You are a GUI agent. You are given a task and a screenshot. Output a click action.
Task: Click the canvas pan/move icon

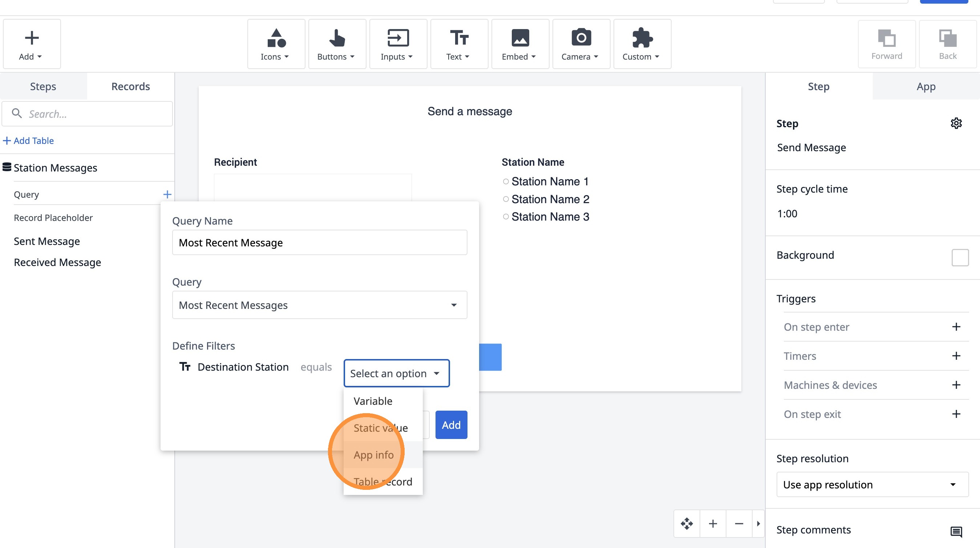pos(687,524)
